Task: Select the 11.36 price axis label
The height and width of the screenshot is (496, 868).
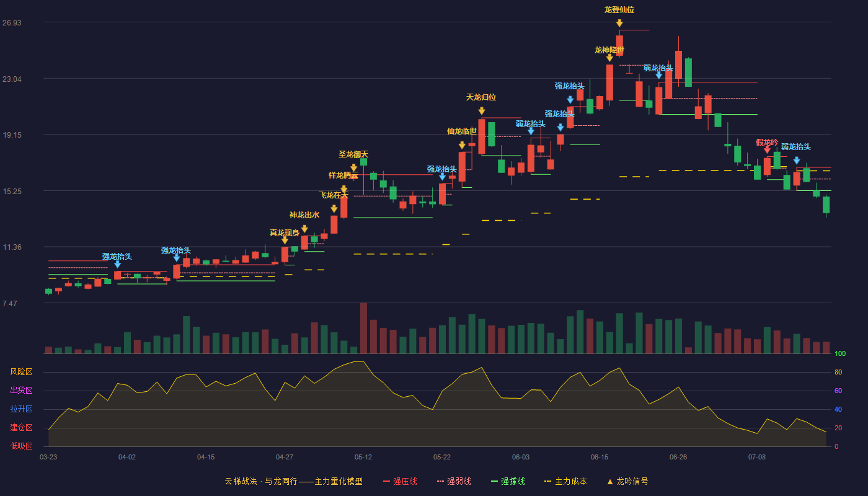Action: tap(12, 247)
